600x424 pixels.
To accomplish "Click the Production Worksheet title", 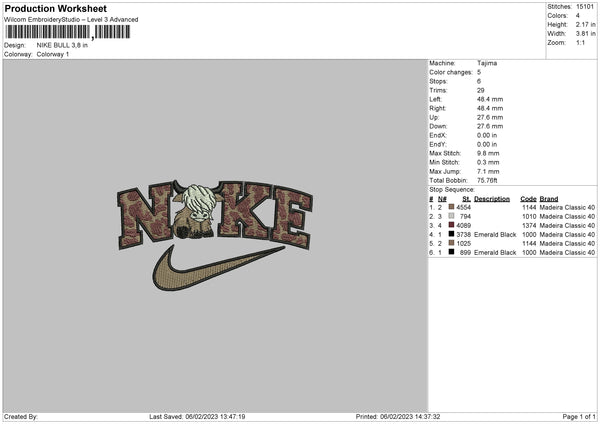I will (x=55, y=8).
